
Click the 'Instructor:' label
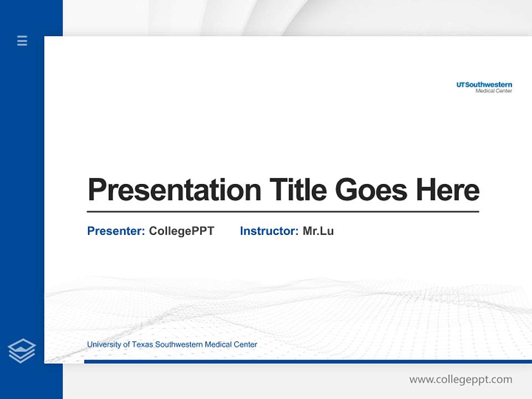(x=269, y=231)
